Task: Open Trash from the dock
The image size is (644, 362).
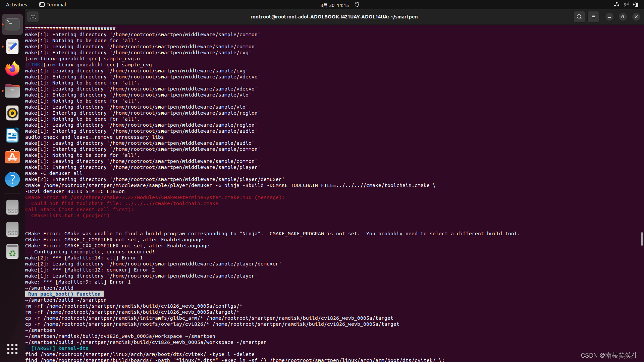Action: tap(12, 252)
